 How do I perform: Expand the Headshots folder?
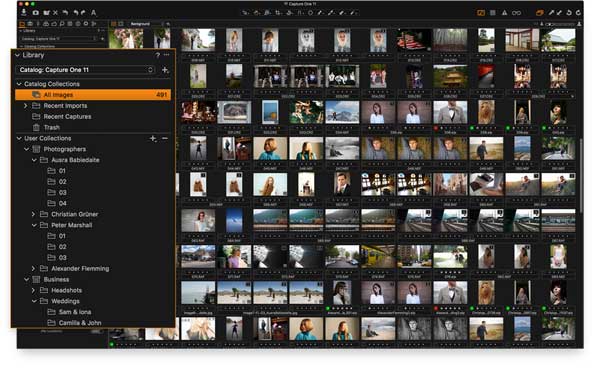coord(34,290)
